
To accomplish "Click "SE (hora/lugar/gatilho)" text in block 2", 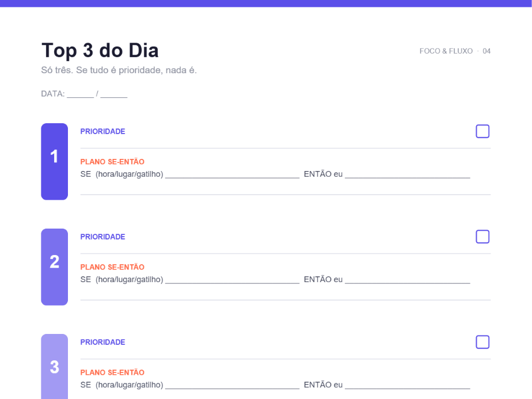I will tap(122, 280).
